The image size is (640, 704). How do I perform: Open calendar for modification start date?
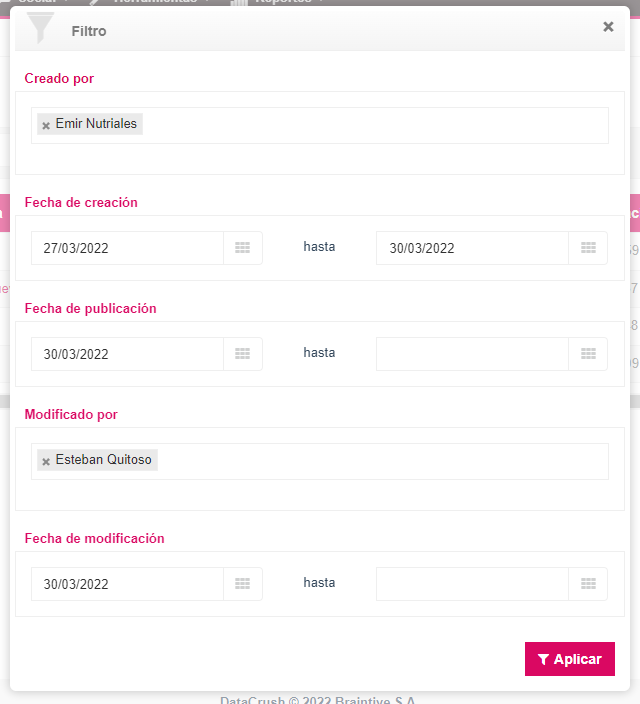[243, 584]
